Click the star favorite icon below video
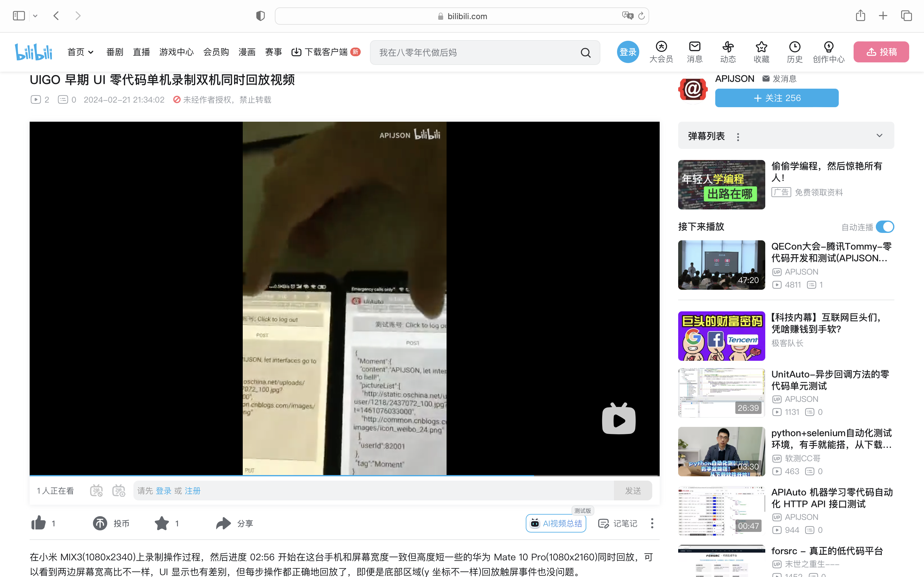This screenshot has height=577, width=924. point(162,523)
